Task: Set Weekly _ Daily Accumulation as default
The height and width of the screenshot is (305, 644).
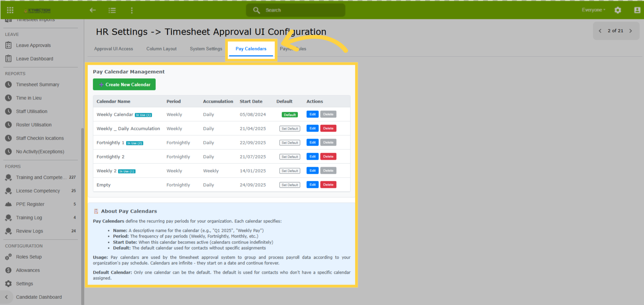Action: 290,129
